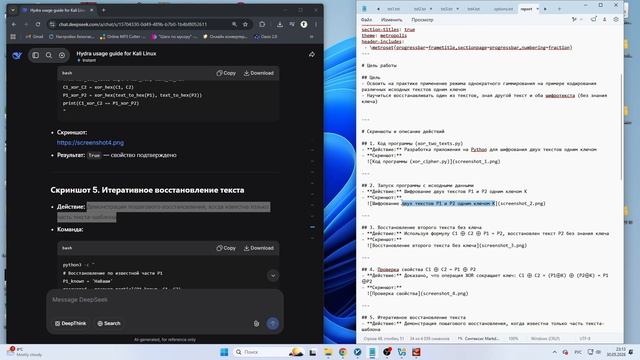Add a new tab in Notepad
Image resolution: width=640 pixels, height=360 pixels.
coord(559,9)
